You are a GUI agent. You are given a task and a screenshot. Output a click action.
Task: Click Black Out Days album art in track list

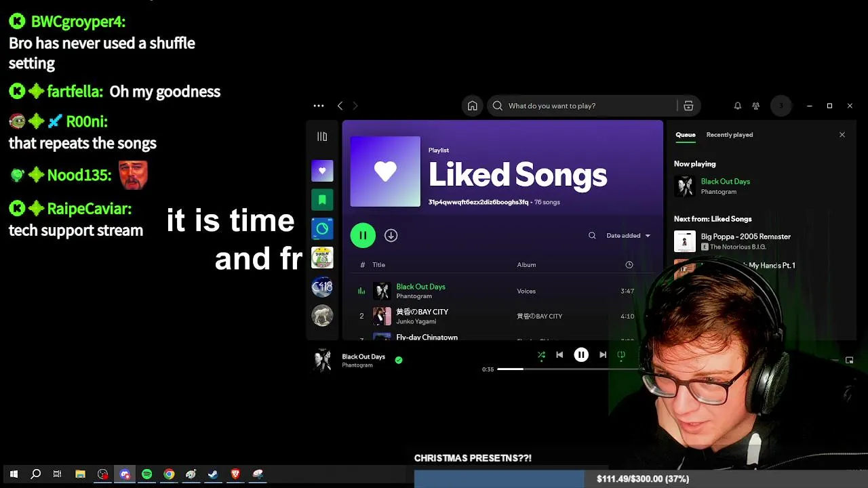382,291
